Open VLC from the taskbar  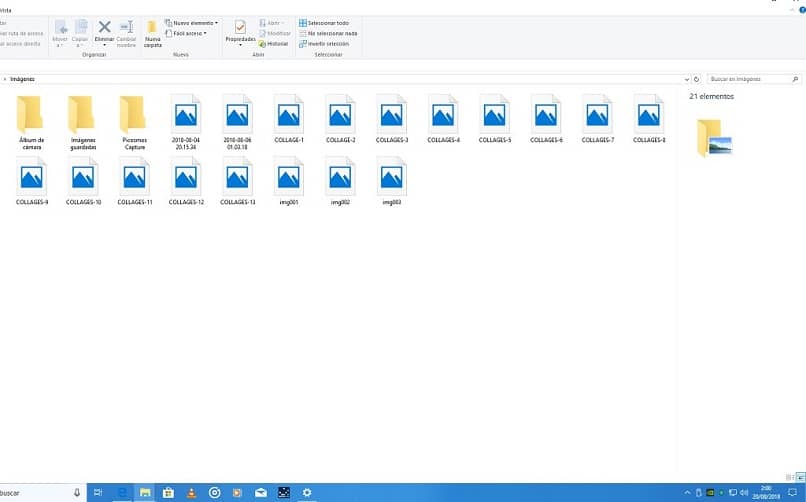pyautogui.click(x=192, y=492)
